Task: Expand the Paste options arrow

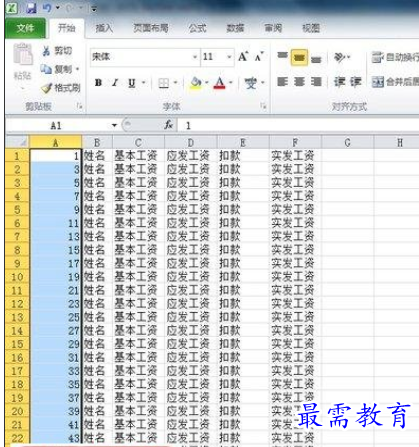Action: coord(23,88)
